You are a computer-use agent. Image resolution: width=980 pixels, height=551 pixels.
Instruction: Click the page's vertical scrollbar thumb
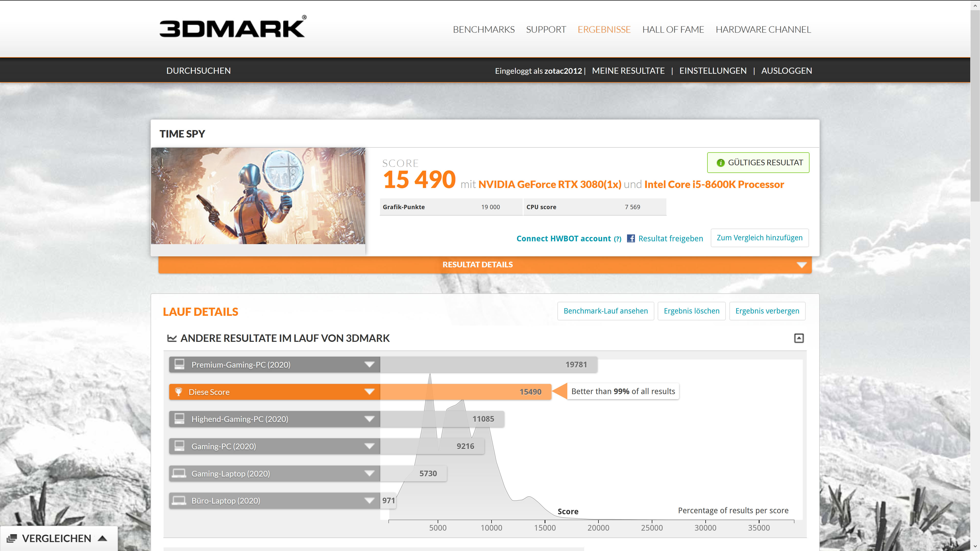(975, 106)
